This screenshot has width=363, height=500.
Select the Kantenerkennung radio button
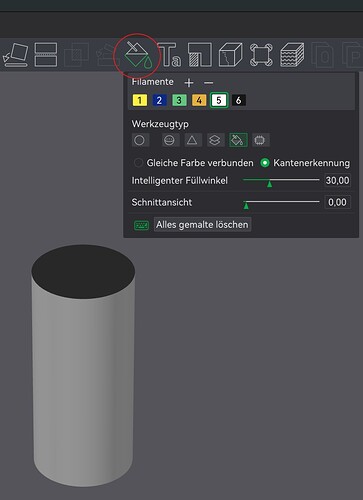click(x=265, y=163)
